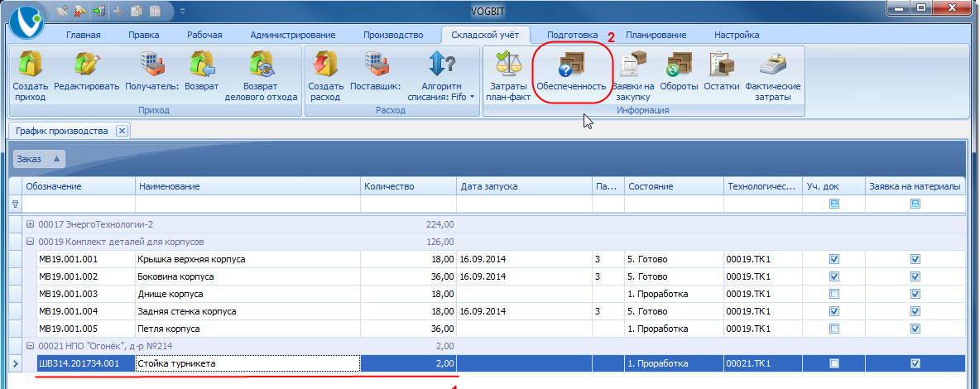Click Возврат icon
Image resolution: width=980 pixels, height=389 pixels.
click(202, 64)
